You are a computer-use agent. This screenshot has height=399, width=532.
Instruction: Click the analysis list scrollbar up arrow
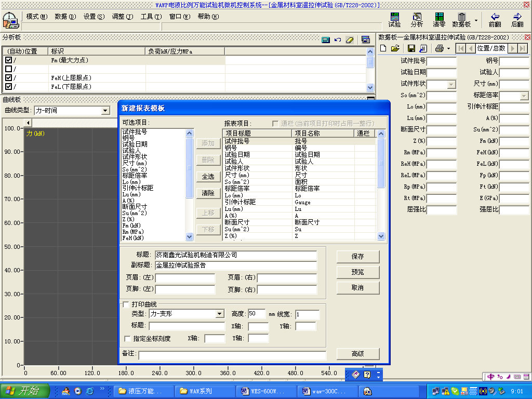(x=370, y=51)
